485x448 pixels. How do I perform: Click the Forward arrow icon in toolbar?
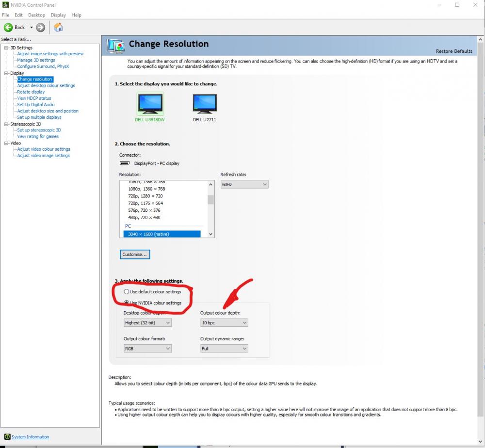tap(41, 28)
